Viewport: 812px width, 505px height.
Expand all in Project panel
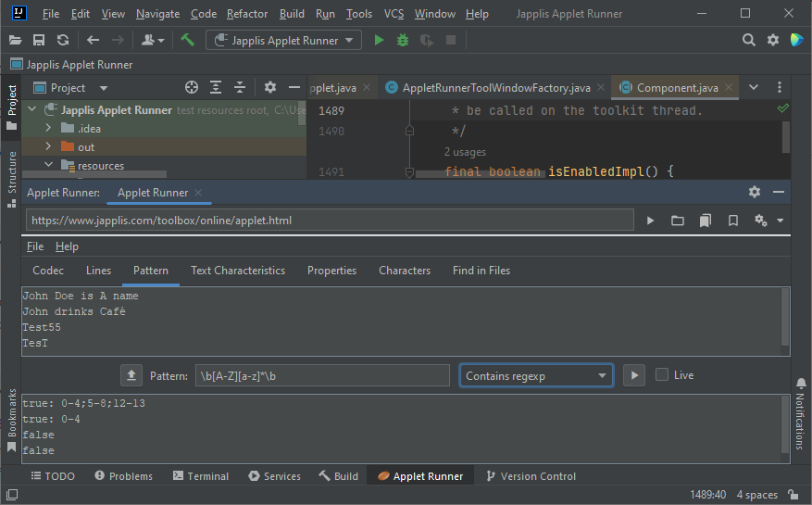point(216,88)
